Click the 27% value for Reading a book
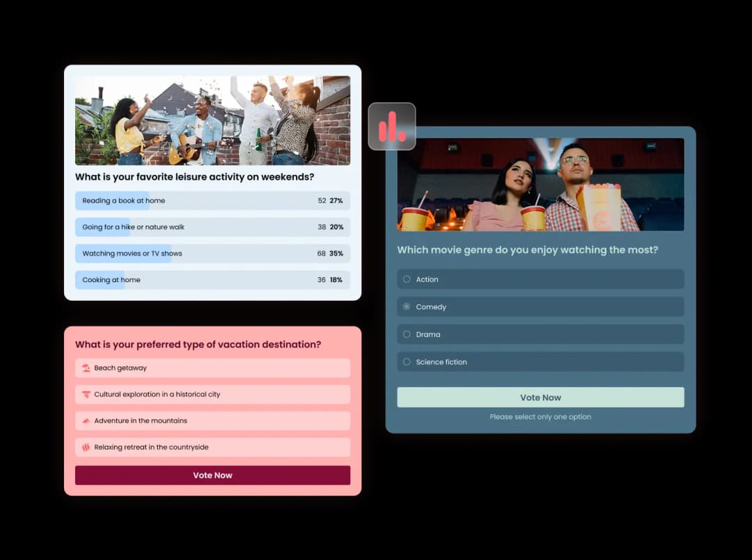752x560 pixels. [336, 201]
